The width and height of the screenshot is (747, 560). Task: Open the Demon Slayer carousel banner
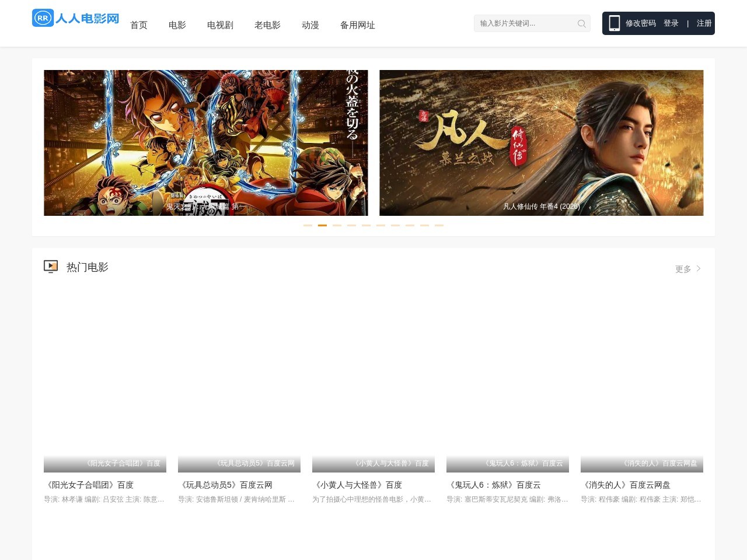(206, 143)
